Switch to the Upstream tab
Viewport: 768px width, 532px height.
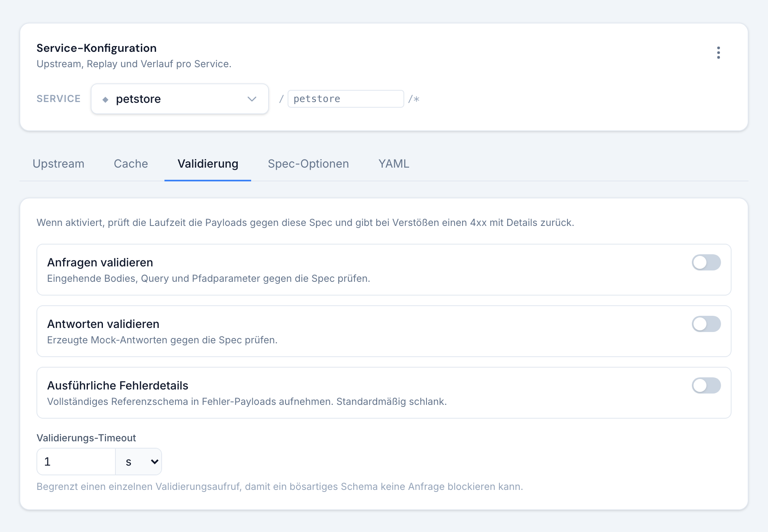[x=58, y=164]
